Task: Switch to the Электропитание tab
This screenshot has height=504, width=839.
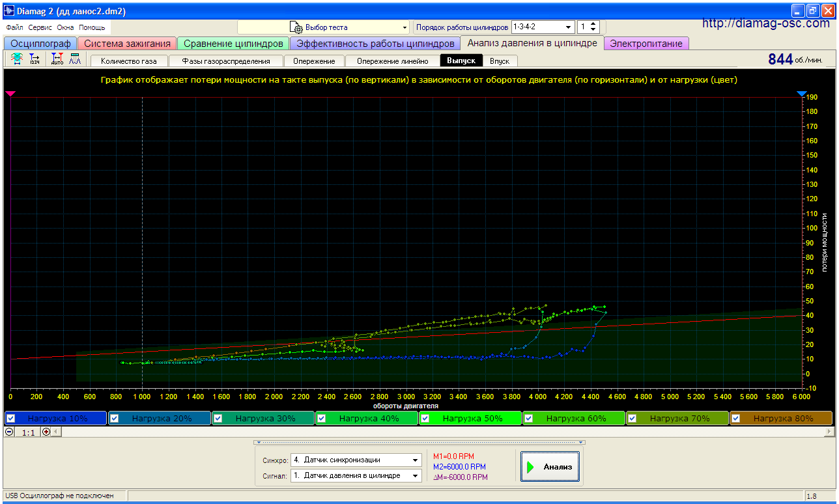Action: coord(646,44)
